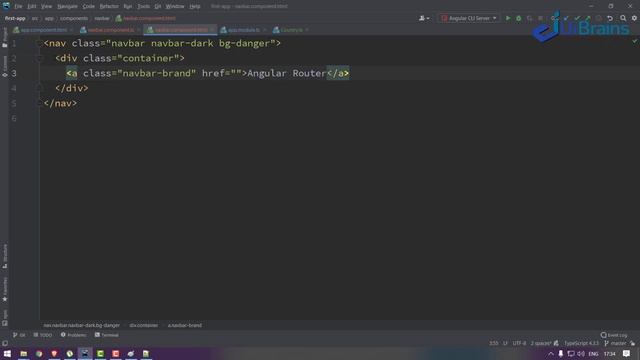This screenshot has height=360, width=640.
Task: Open the Problems tool window button
Action: (73, 335)
